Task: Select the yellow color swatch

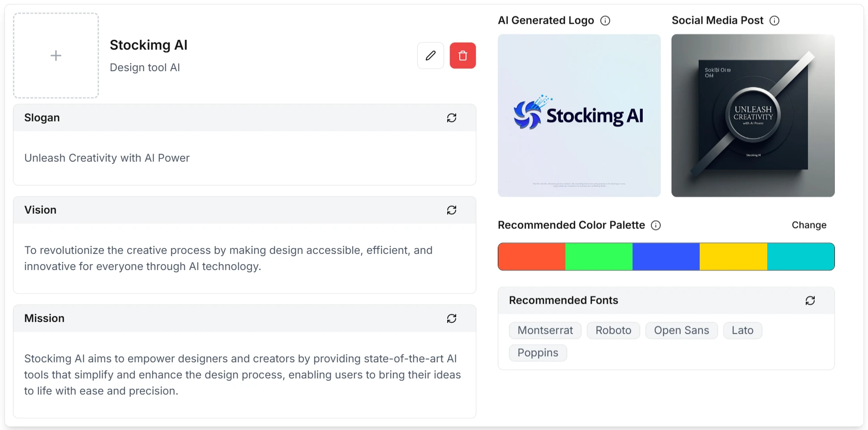Action: click(x=733, y=257)
